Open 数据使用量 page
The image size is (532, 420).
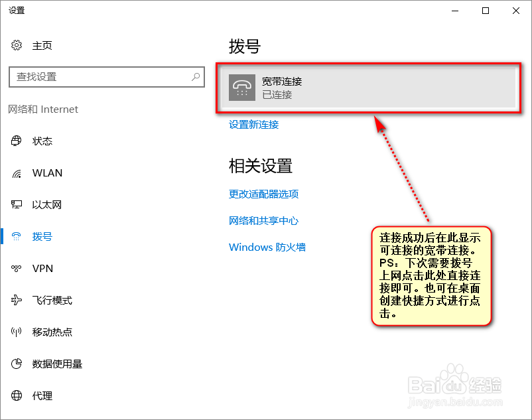(x=57, y=364)
